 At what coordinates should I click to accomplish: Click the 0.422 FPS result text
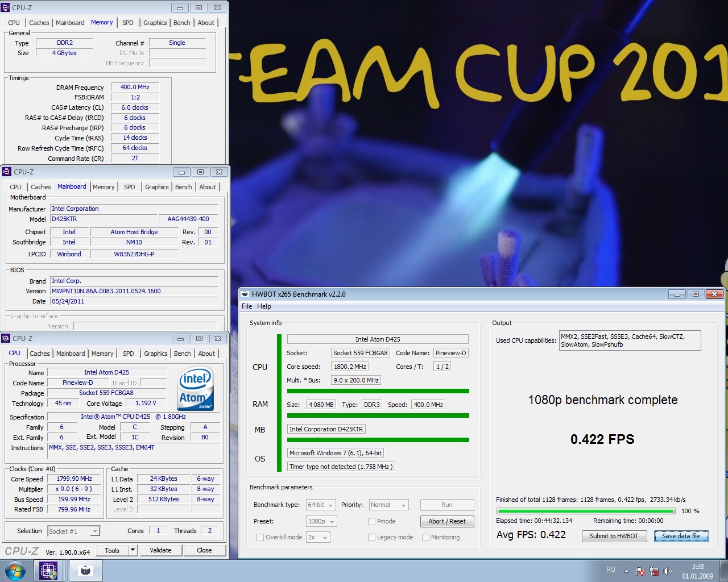(602, 439)
